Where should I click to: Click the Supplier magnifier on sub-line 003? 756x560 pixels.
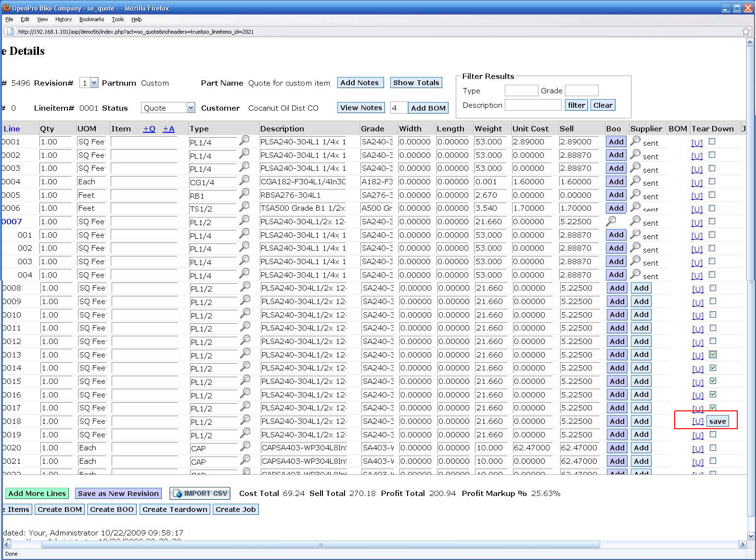635,260
